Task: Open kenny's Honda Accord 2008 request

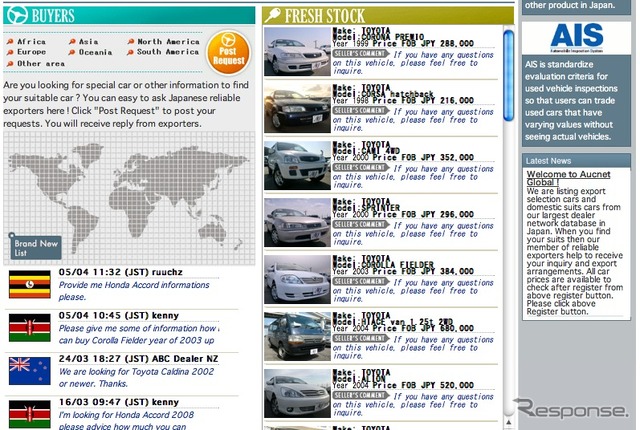Action: [x=126, y=420]
